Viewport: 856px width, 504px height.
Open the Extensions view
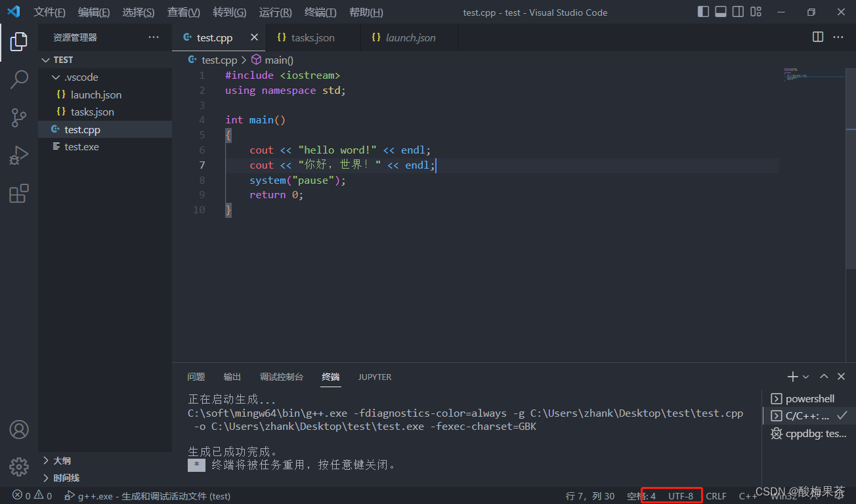pos(19,194)
